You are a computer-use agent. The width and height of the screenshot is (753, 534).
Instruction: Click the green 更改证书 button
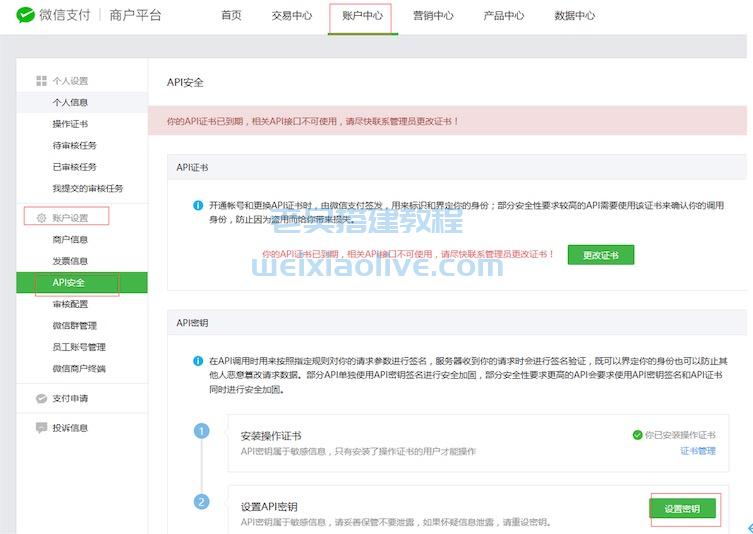coord(601,255)
